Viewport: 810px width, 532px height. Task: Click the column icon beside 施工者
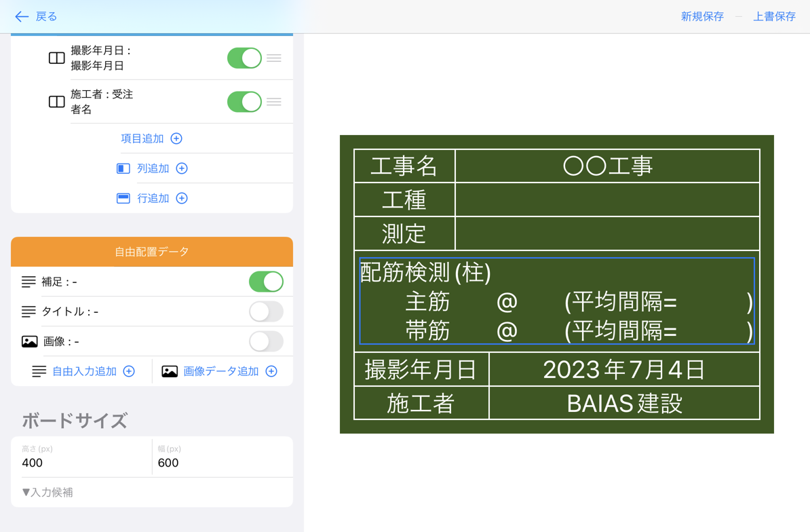57,102
